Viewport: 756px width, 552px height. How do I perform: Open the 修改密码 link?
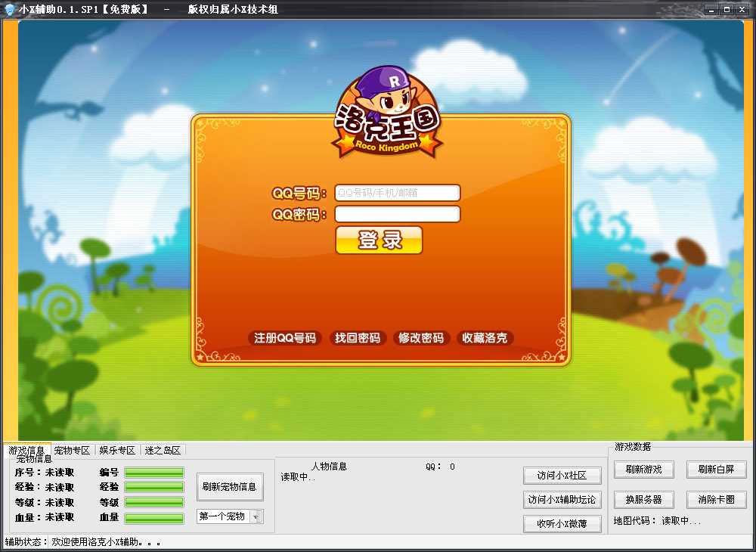pyautogui.click(x=421, y=338)
